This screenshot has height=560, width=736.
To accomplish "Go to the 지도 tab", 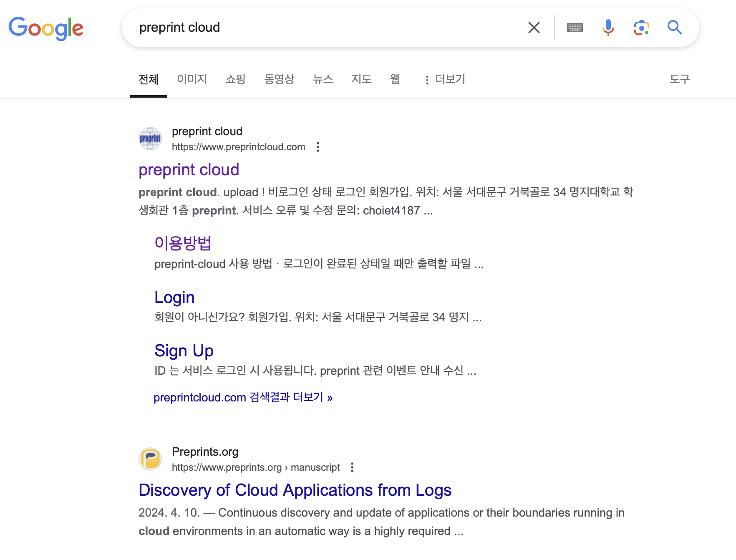I will click(361, 79).
